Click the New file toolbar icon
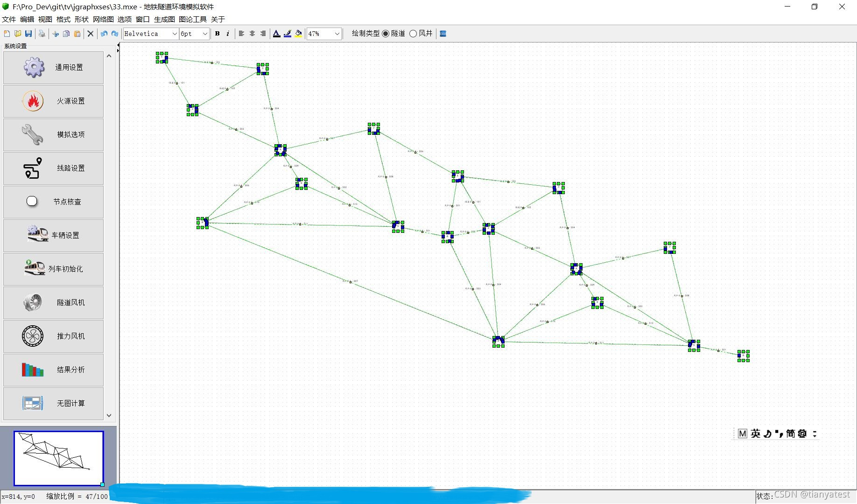Viewport: 857px width, 504px height. click(x=7, y=34)
